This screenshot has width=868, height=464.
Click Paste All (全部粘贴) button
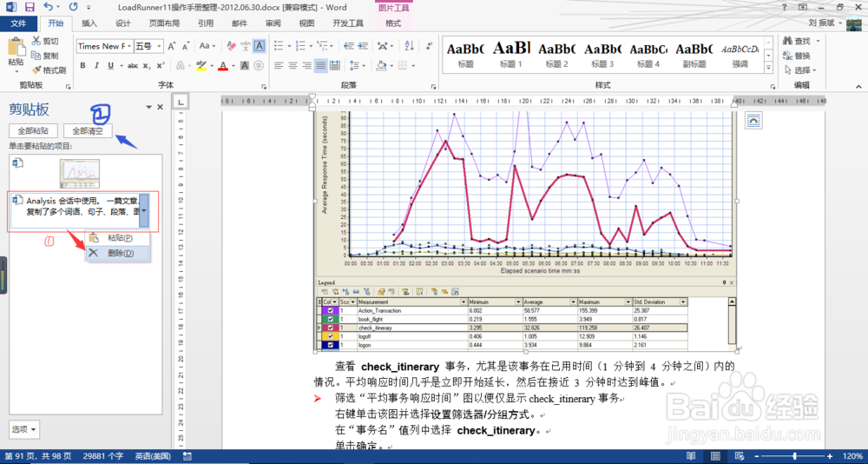pos(33,131)
